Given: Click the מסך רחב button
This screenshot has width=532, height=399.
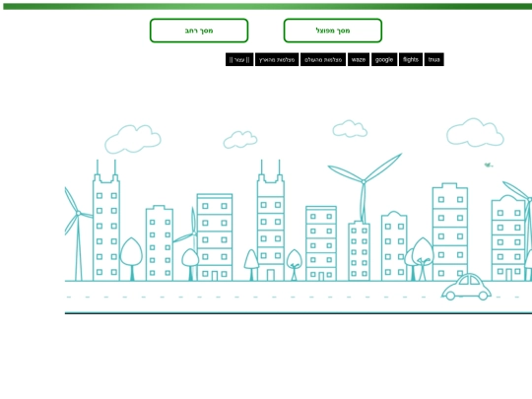Looking at the screenshot, I should [x=199, y=31].
